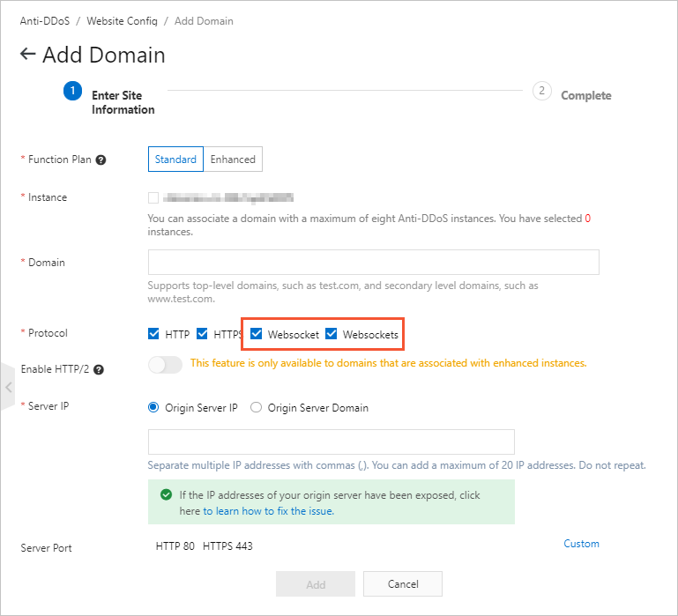The image size is (678, 616).
Task: Click the Function Plan help icon
Action: point(101,160)
